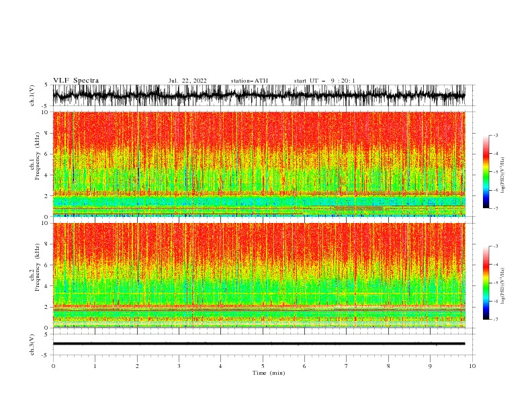Click the "5" tick on the time axis
The height and width of the screenshot is (411, 532).
tap(263, 366)
